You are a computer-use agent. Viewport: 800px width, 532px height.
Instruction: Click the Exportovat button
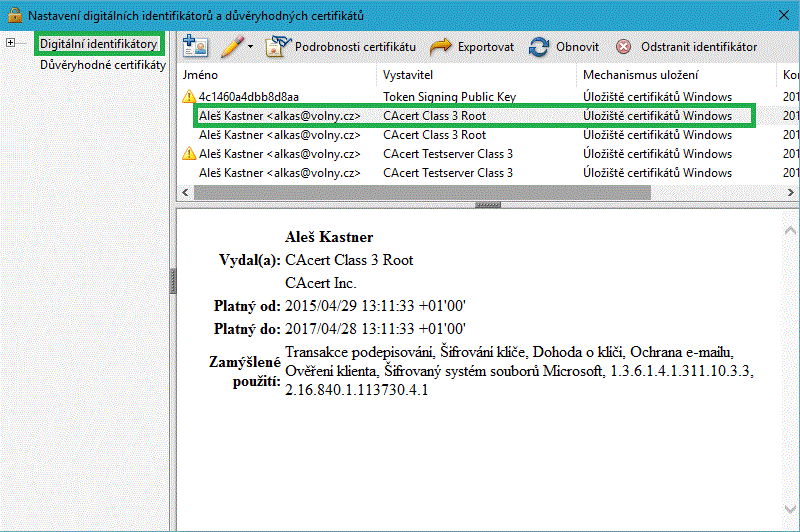472,46
